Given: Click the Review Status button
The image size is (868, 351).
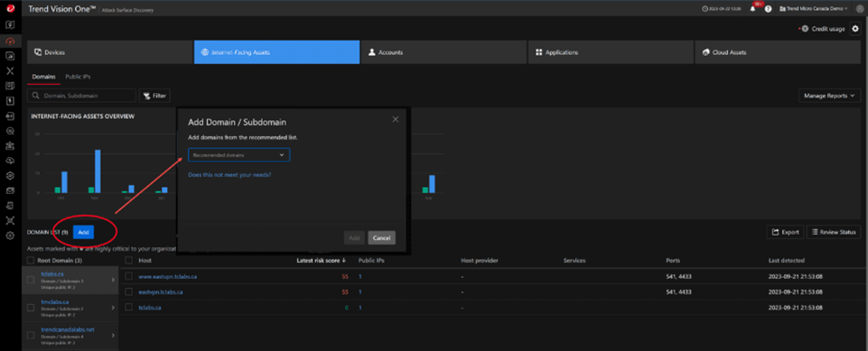Looking at the screenshot, I should (x=834, y=232).
